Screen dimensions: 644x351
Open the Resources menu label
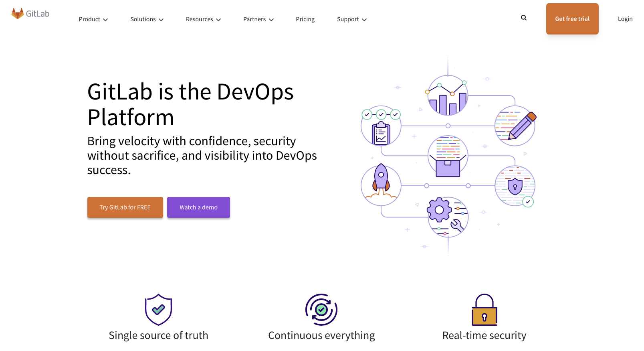click(200, 19)
